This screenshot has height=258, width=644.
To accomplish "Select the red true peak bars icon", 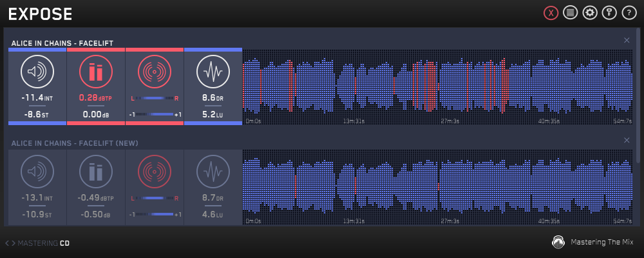I will point(96,71).
